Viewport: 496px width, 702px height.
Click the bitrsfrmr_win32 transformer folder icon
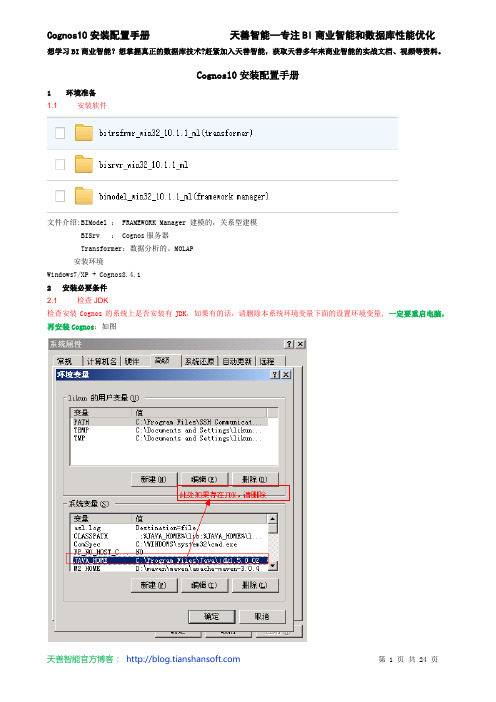point(84,133)
